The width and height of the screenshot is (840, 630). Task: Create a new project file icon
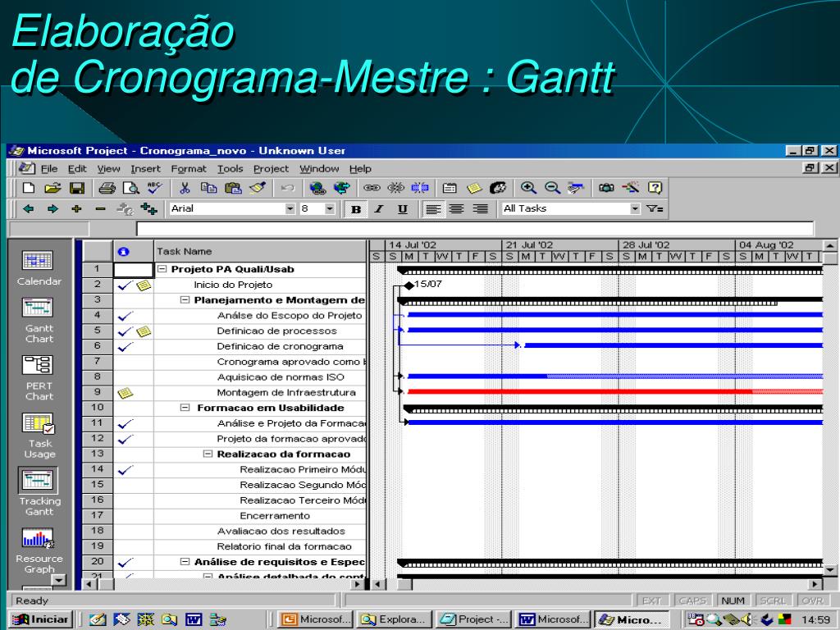(x=29, y=188)
